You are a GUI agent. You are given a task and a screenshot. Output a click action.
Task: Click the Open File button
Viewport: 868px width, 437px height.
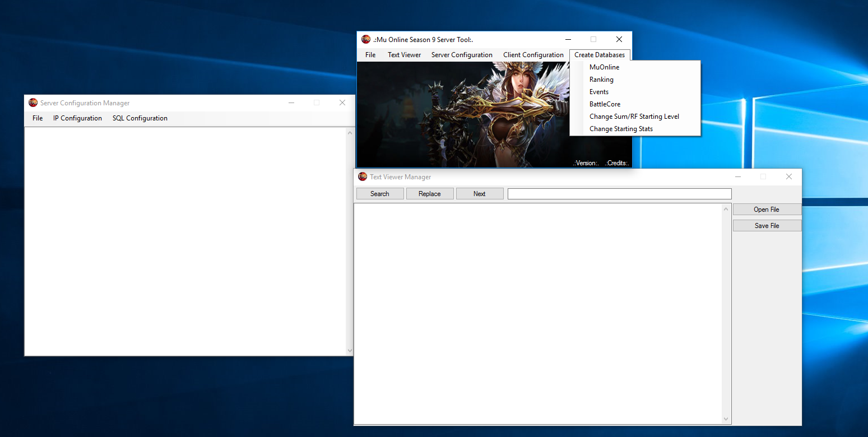[x=767, y=210]
